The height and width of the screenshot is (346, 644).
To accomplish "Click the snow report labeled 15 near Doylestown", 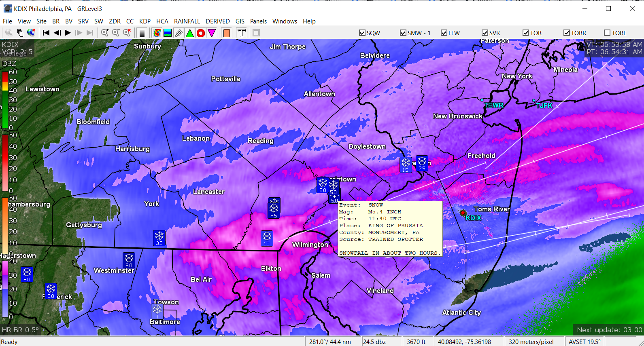I will (x=406, y=165).
